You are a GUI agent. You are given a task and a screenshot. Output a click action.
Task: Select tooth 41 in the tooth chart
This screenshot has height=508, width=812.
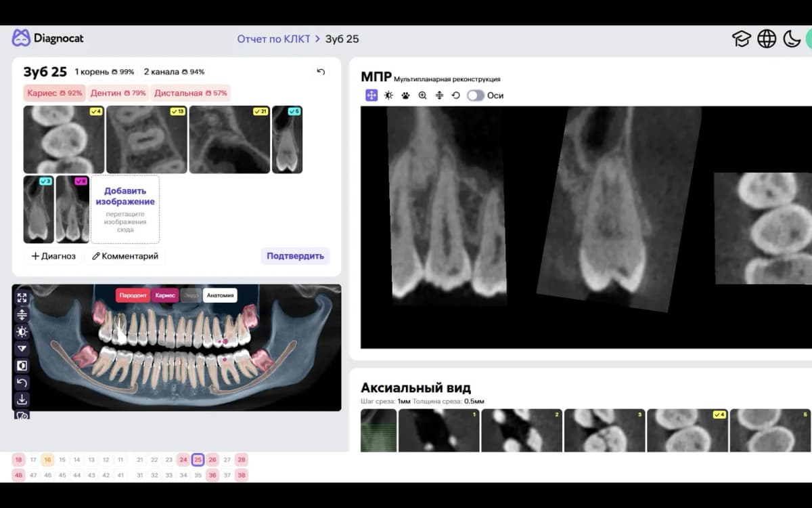click(x=120, y=475)
